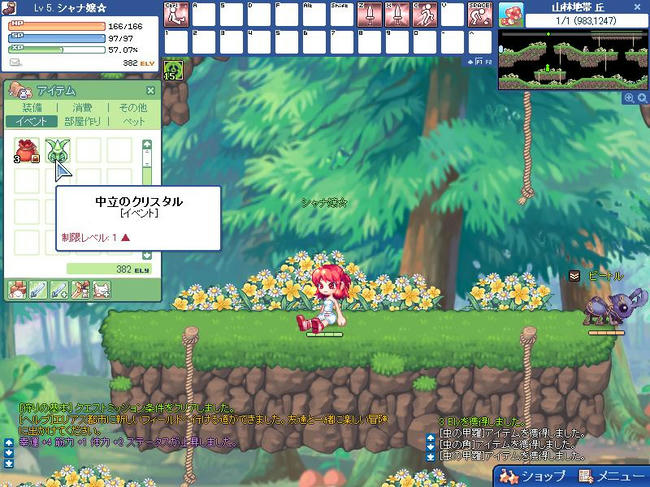The image size is (650, 487).
Task: Click the mail envelope icon under XP bar
Action: pyautogui.click(x=15, y=63)
